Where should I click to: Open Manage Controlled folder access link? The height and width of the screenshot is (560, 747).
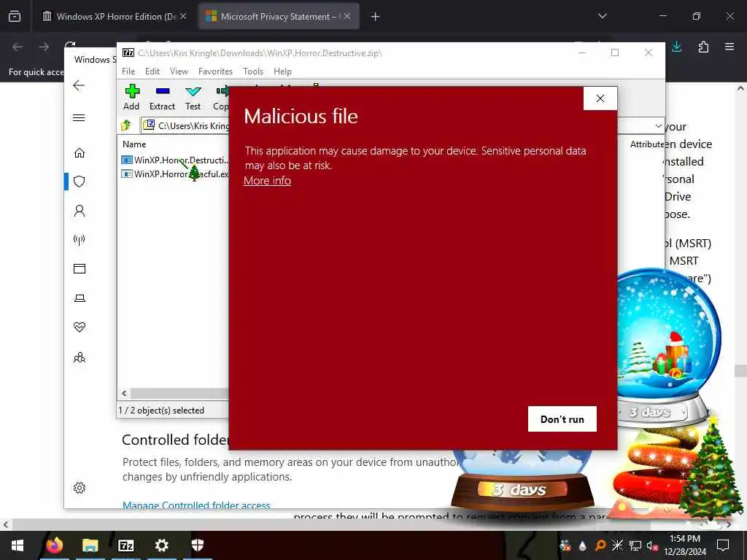tap(196, 505)
